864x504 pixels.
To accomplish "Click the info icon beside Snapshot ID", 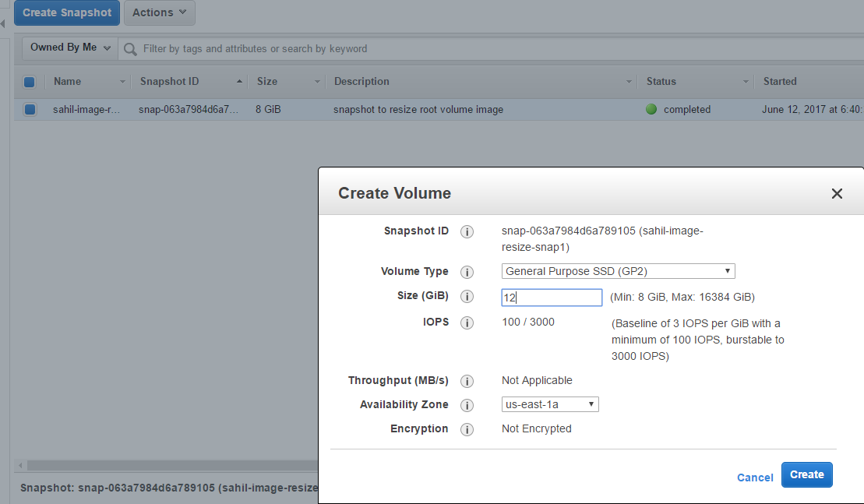I will click(x=467, y=231).
